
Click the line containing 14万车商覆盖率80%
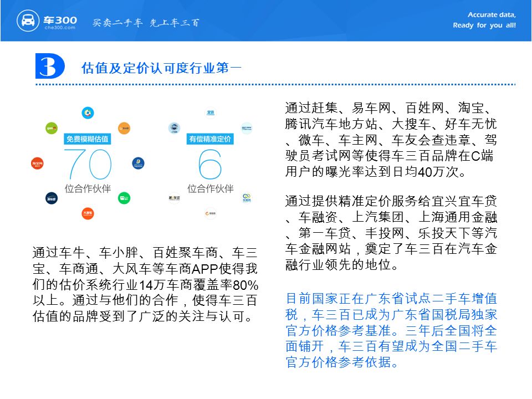(x=145, y=285)
